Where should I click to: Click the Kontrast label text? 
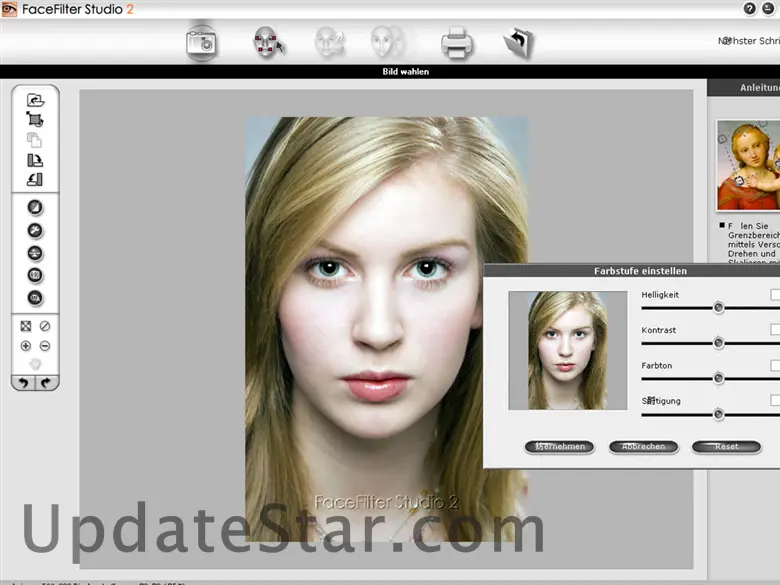click(x=659, y=330)
